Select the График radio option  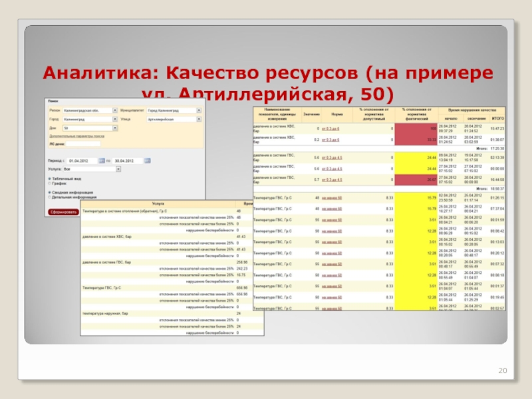49,184
